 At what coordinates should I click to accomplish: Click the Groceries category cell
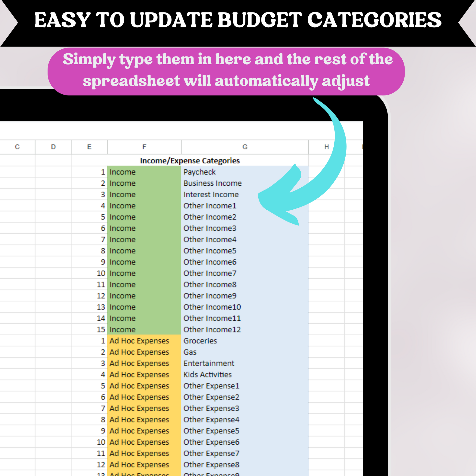tap(245, 341)
